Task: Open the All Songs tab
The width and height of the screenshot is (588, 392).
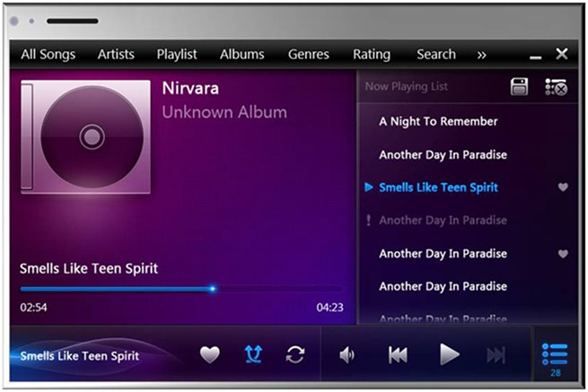Action: click(x=48, y=55)
